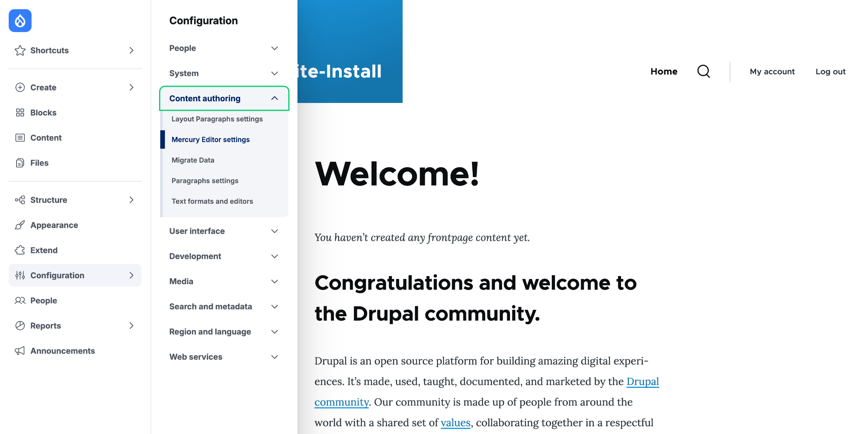The height and width of the screenshot is (434, 868).
Task: Open Layout Paragraphs settings
Action: click(217, 119)
